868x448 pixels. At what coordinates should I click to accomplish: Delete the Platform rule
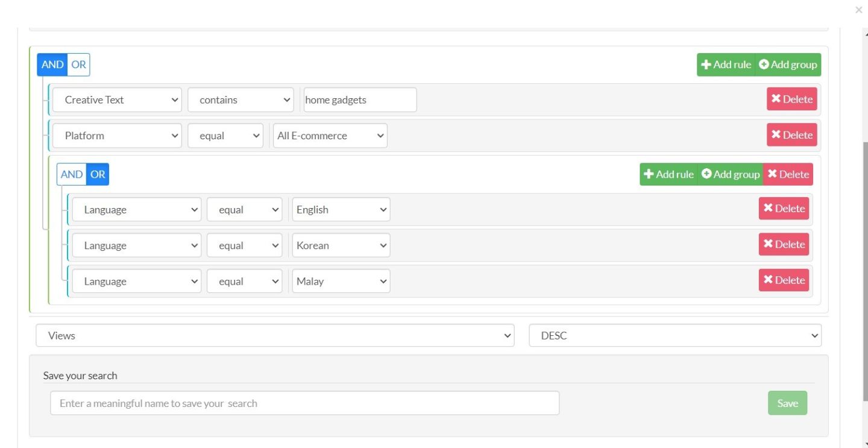pos(791,135)
